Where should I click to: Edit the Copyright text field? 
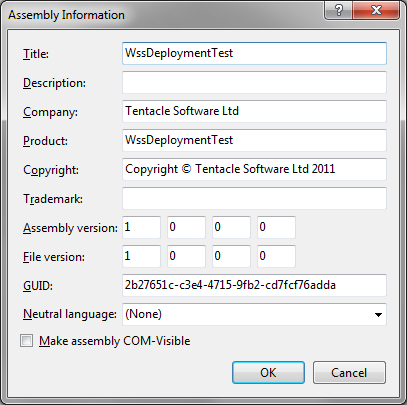click(254, 169)
